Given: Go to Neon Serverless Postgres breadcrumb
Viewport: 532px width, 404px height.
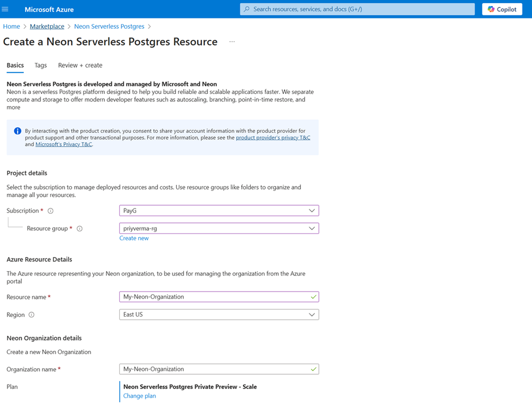Looking at the screenshot, I should coord(109,27).
